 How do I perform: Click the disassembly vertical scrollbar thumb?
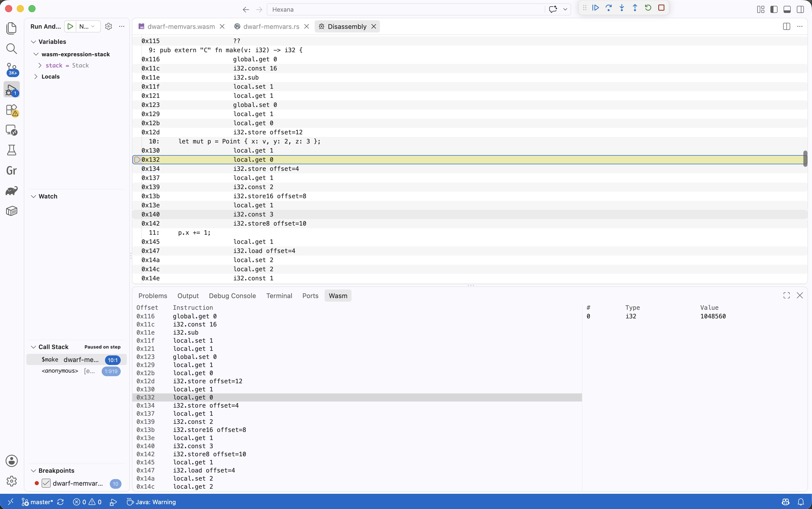805,159
